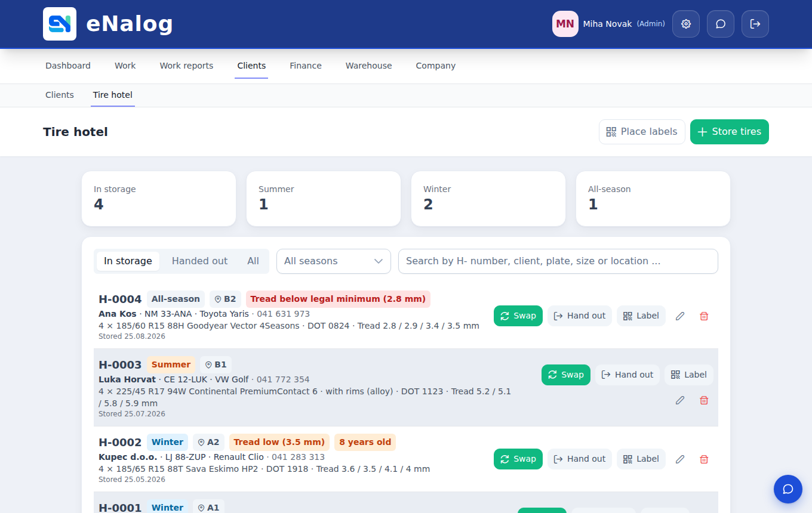Open the Company menu

click(x=436, y=66)
